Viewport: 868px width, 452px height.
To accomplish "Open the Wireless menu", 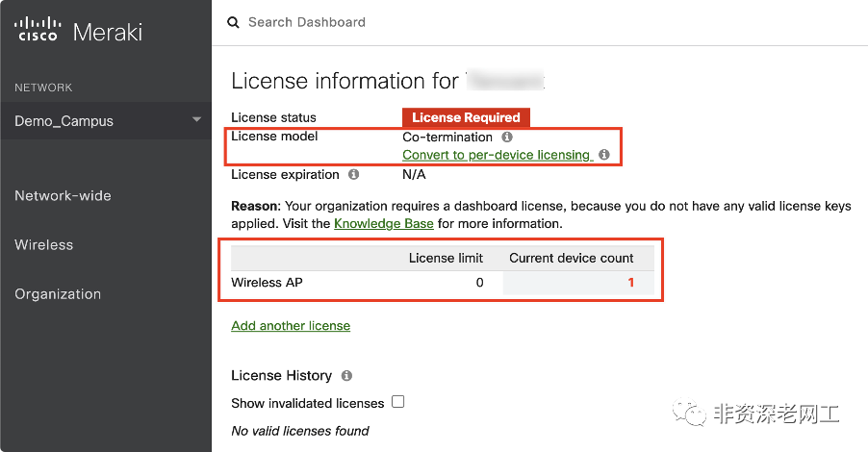I will pos(44,245).
